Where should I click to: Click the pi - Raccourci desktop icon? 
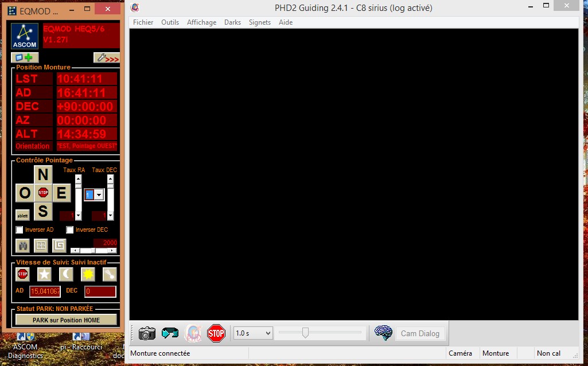(81, 342)
